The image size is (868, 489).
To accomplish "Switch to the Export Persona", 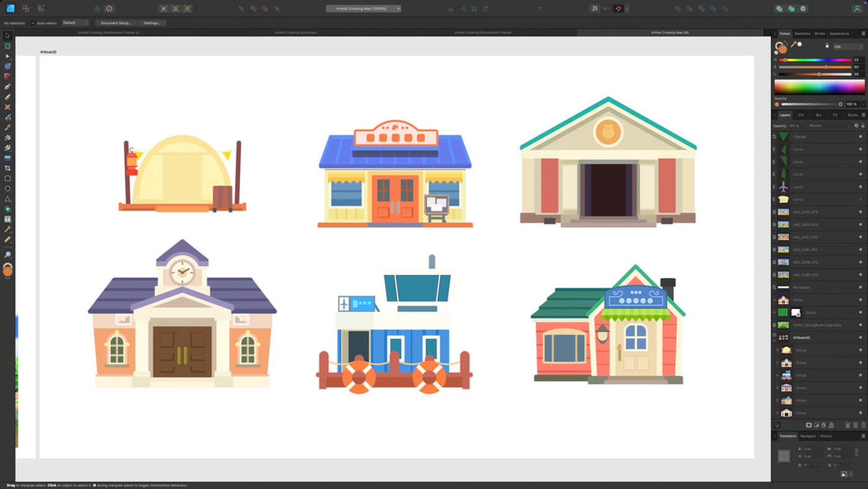I will [x=41, y=8].
